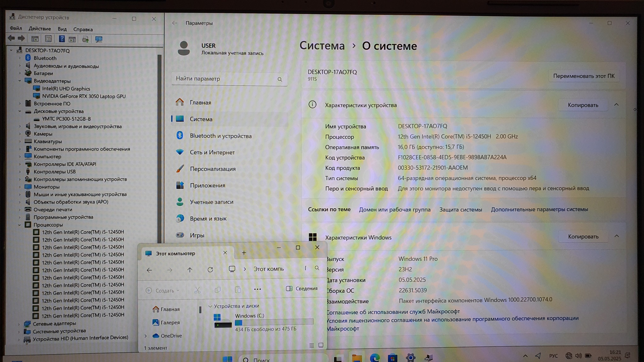Click the update driver toolbar icon
Viewport: 644px width, 362px height.
tap(85, 39)
